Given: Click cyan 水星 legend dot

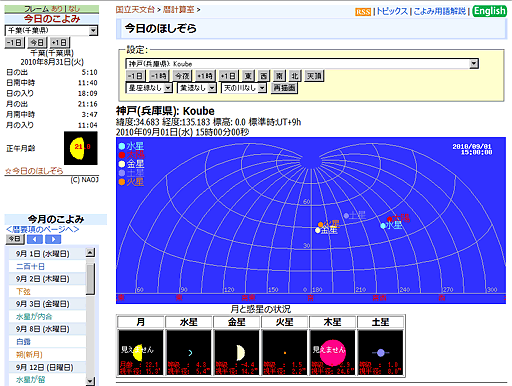Looking at the screenshot, I should pos(122,146).
